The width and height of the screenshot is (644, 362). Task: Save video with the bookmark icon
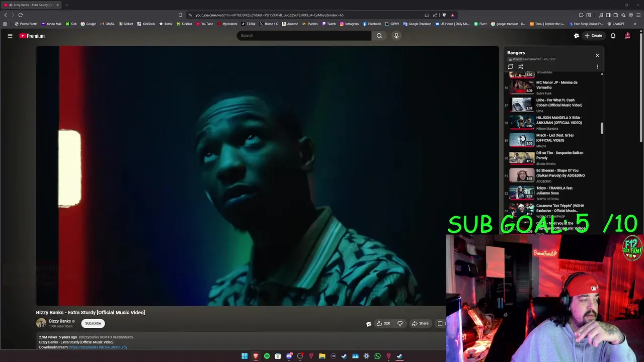point(440,323)
